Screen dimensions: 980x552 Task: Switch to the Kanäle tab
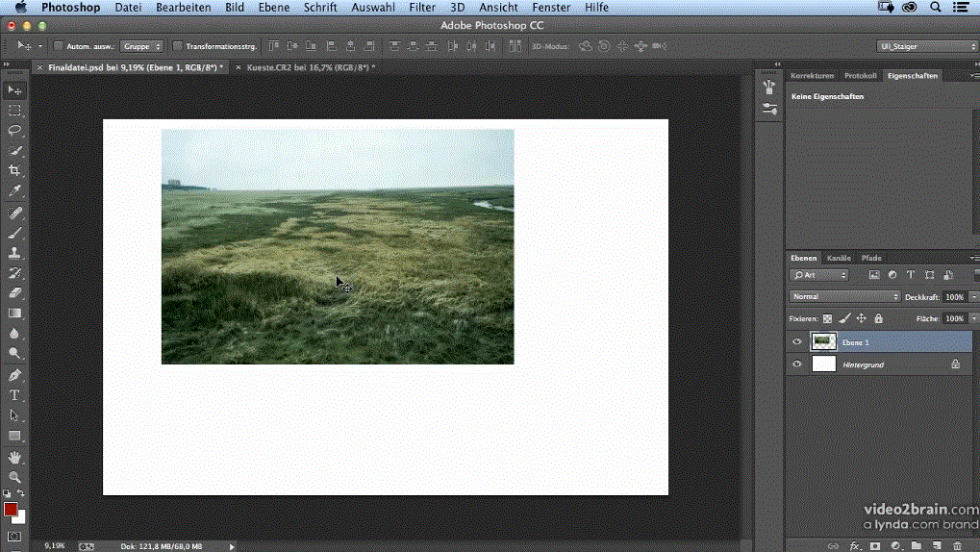839,258
